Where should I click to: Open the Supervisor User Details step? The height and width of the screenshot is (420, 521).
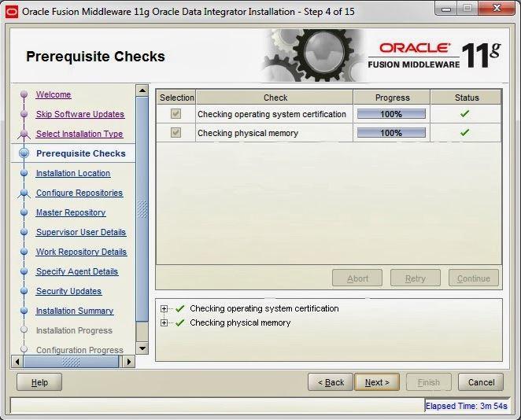click(81, 232)
